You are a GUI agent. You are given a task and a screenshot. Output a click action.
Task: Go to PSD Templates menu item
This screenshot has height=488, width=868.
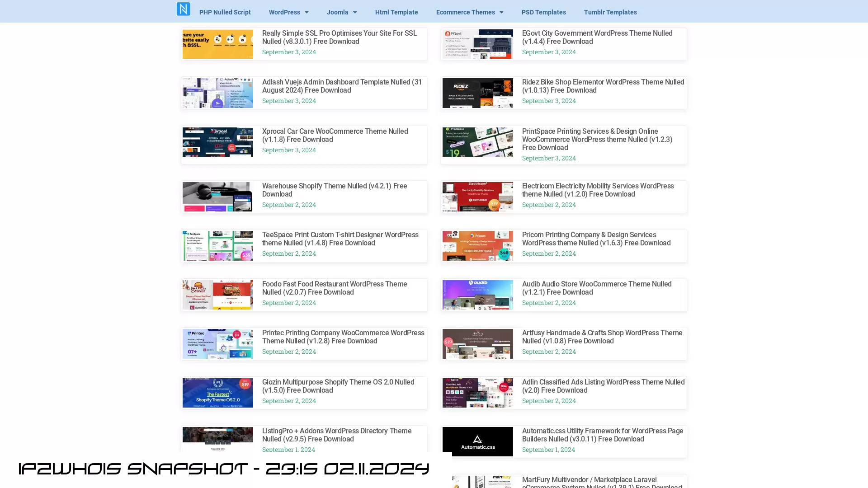click(543, 12)
